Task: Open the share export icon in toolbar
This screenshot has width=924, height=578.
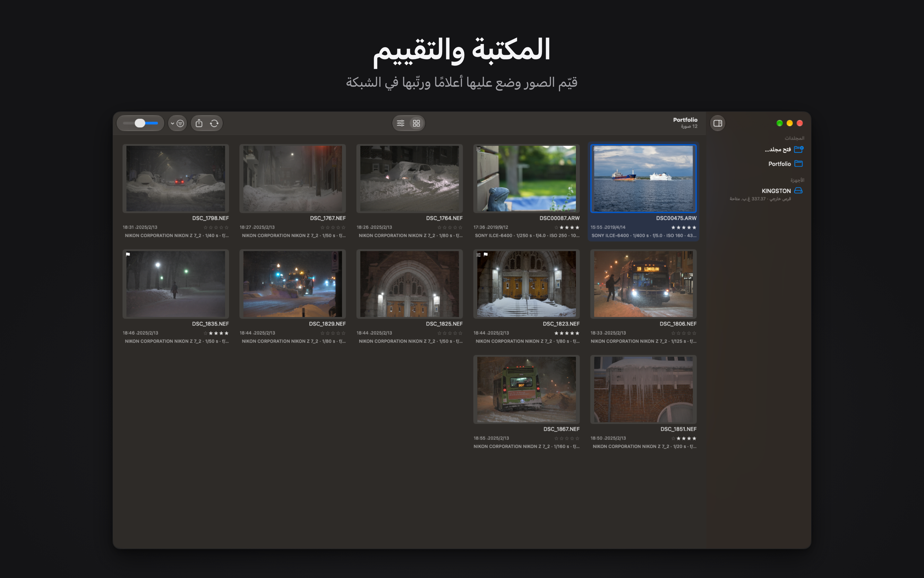Action: coord(199,123)
